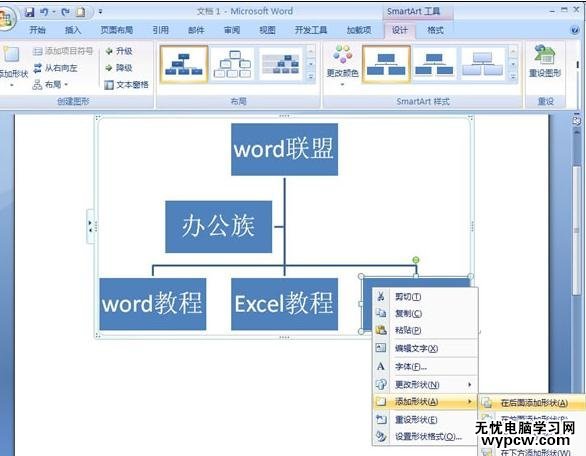Toggle the 文本窗格 text pane
The width and height of the screenshot is (586, 456).
(x=126, y=85)
